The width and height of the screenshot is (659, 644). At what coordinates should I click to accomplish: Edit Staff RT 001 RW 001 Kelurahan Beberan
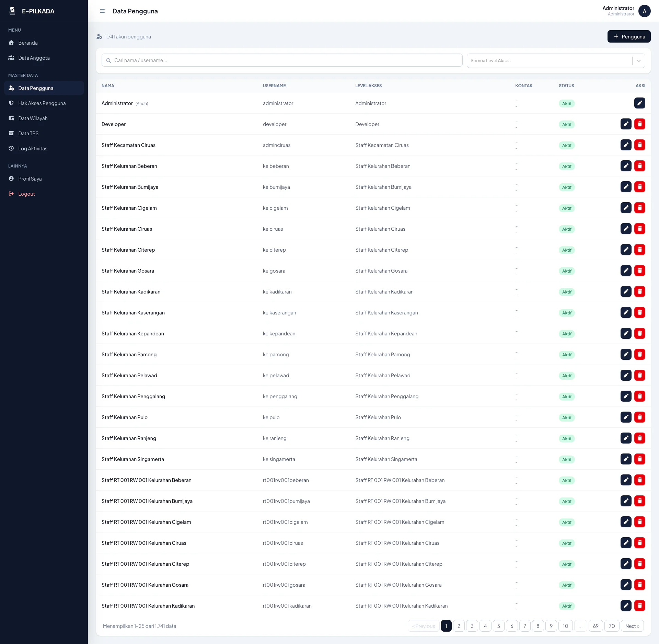pos(626,480)
